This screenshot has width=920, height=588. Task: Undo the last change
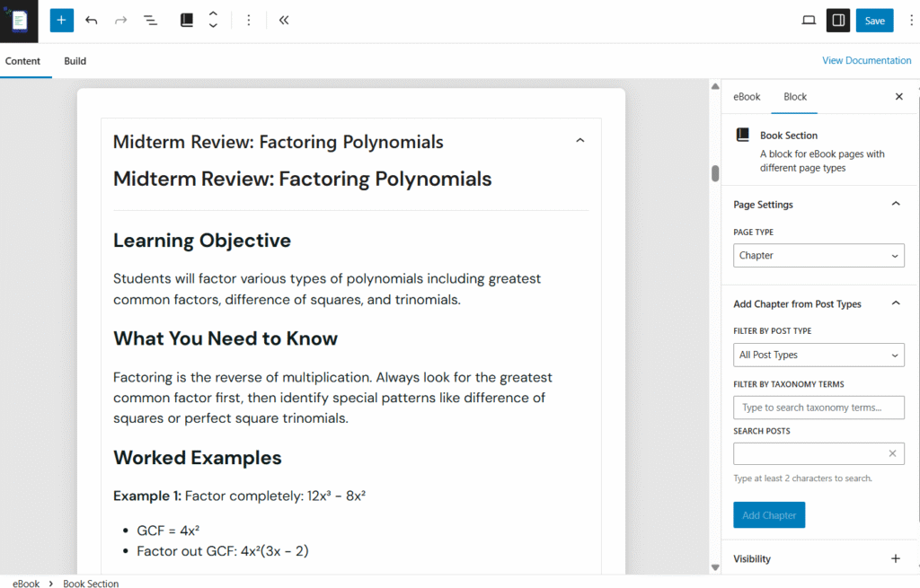[91, 21]
